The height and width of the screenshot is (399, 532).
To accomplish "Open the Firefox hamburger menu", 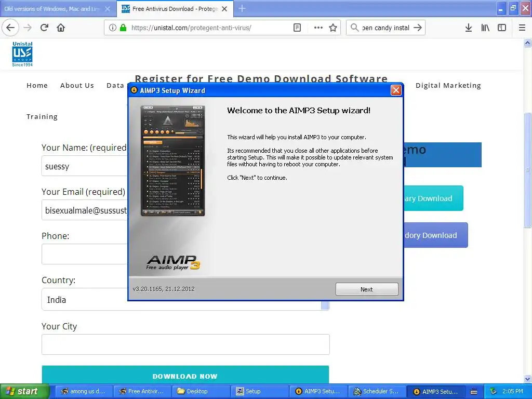I will 522,28.
